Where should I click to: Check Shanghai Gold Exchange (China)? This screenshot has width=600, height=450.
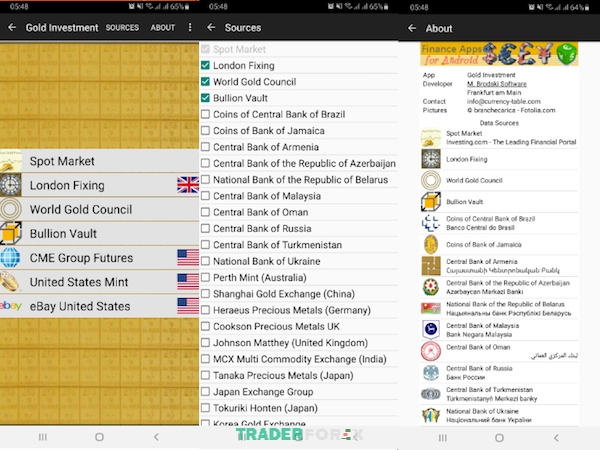point(205,294)
